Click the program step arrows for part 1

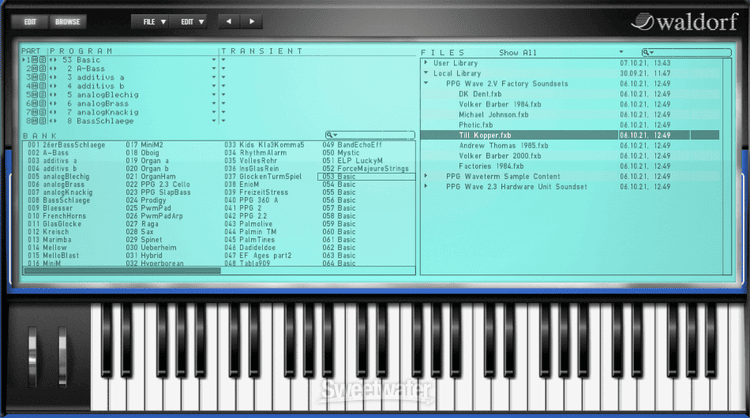coord(53,60)
